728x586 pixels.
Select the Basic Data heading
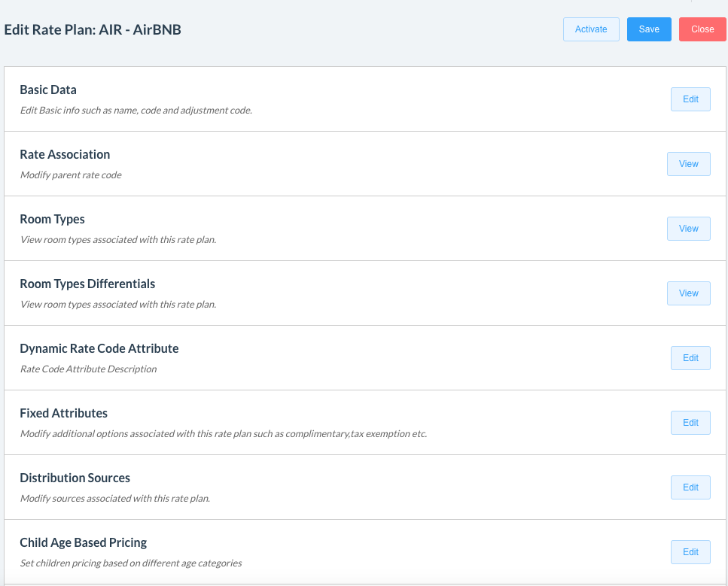[48, 90]
